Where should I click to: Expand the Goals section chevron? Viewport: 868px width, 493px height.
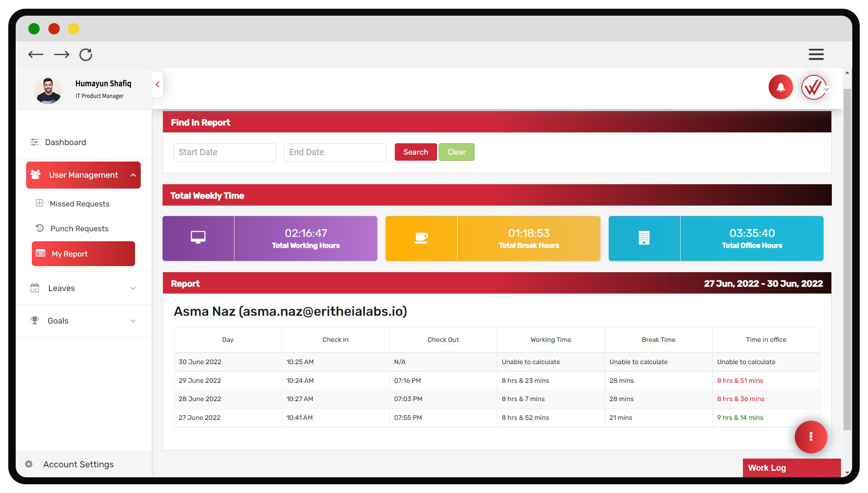pos(133,321)
